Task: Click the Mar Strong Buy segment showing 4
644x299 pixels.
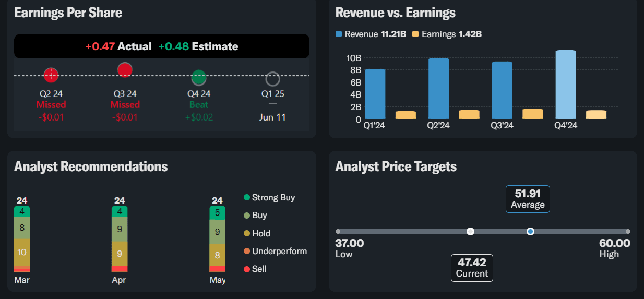Action: pyautogui.click(x=22, y=212)
